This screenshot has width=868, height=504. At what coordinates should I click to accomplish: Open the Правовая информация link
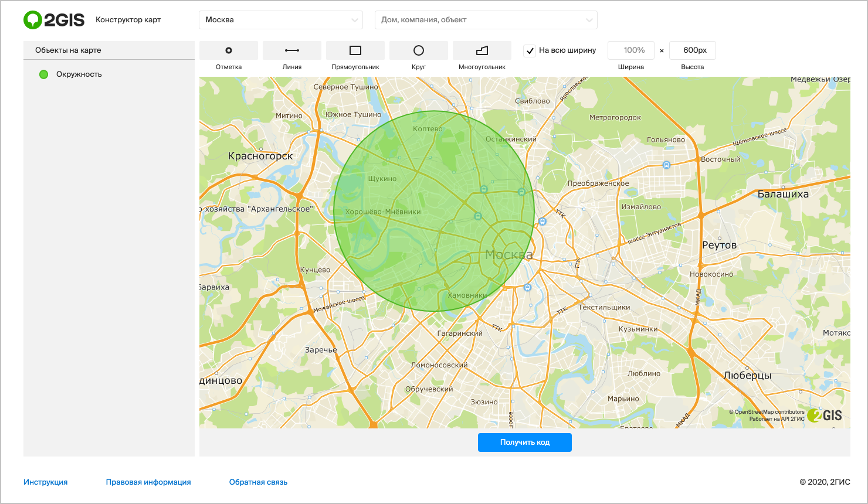[148, 482]
